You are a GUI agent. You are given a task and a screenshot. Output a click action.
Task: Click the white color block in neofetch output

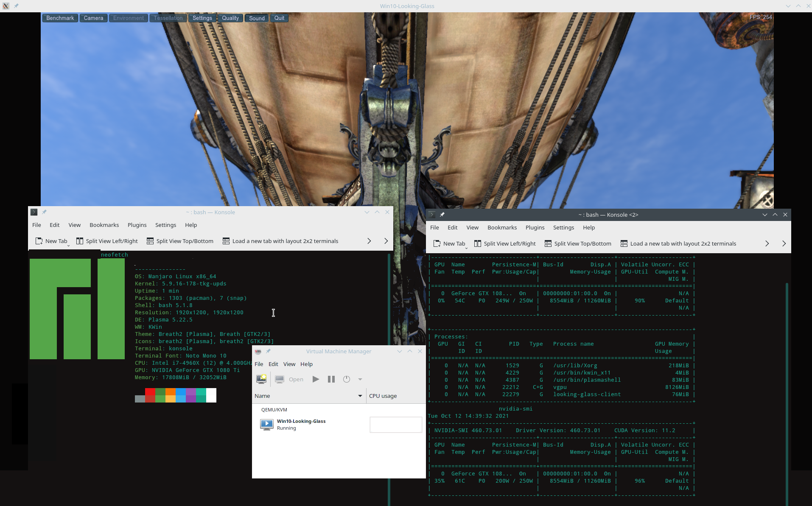click(x=211, y=395)
